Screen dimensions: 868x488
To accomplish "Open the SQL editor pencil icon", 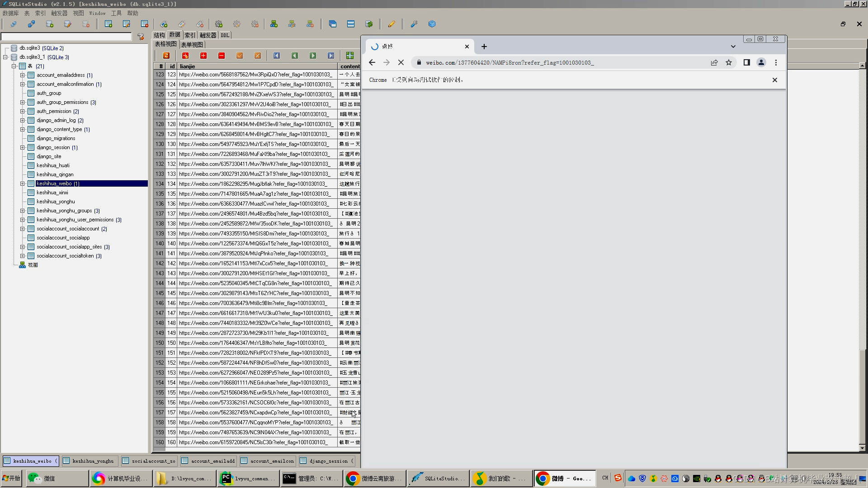I will pyautogui.click(x=392, y=24).
